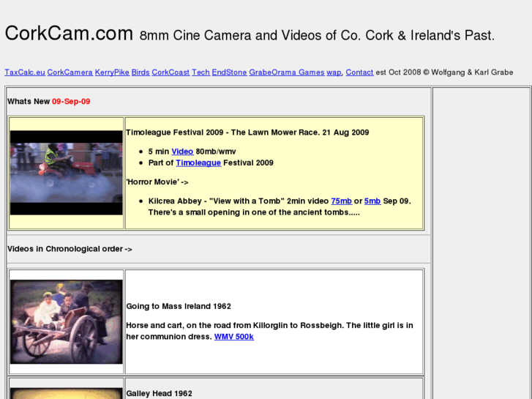Click the Galley Head 1962 thumbnail
This screenshot has height=399, width=532.
pyautogui.click(x=66, y=393)
